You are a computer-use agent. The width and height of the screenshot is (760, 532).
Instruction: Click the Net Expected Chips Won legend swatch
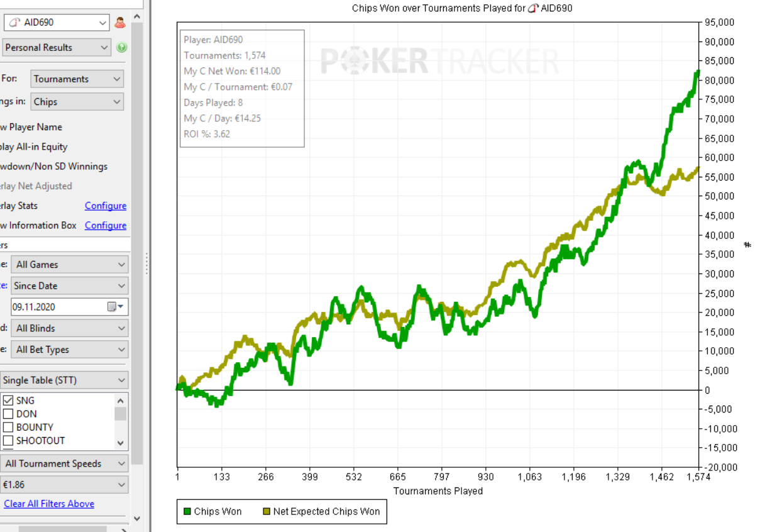pos(266,511)
